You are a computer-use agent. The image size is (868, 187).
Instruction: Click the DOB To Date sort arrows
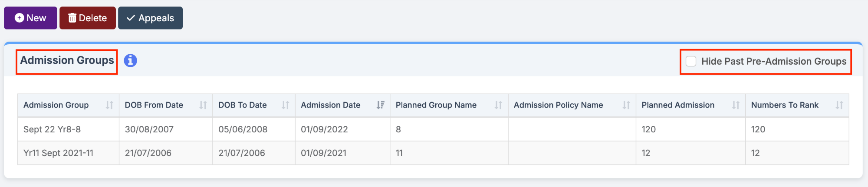(x=286, y=105)
